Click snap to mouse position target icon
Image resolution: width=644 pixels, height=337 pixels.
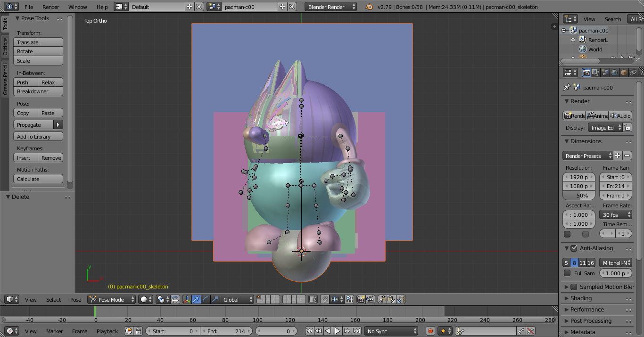tap(349, 299)
